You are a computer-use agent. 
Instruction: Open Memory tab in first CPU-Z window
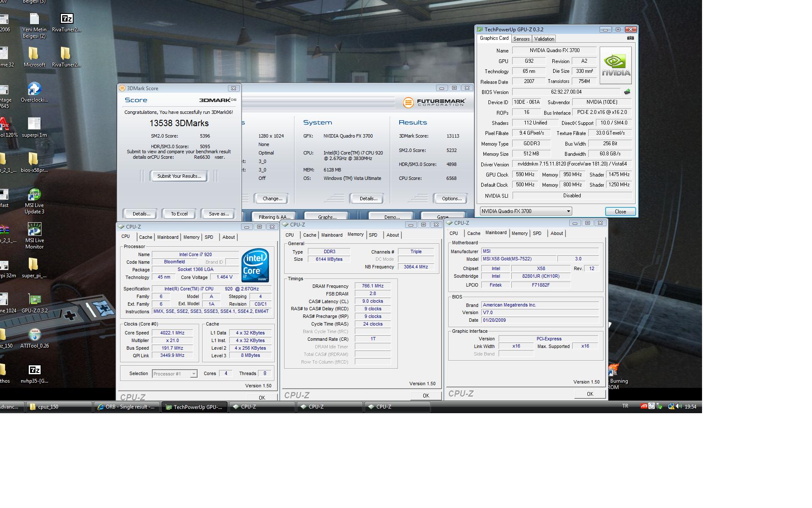191,237
